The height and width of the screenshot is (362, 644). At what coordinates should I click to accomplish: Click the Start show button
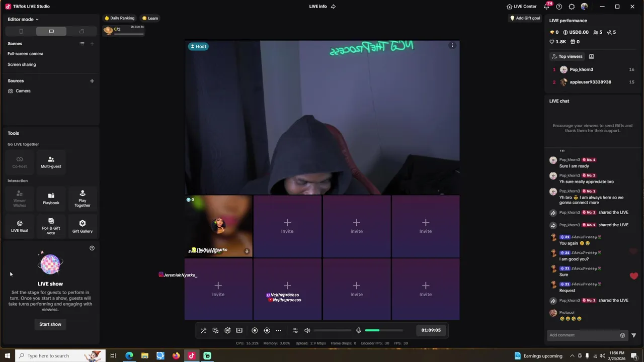[x=50, y=324]
